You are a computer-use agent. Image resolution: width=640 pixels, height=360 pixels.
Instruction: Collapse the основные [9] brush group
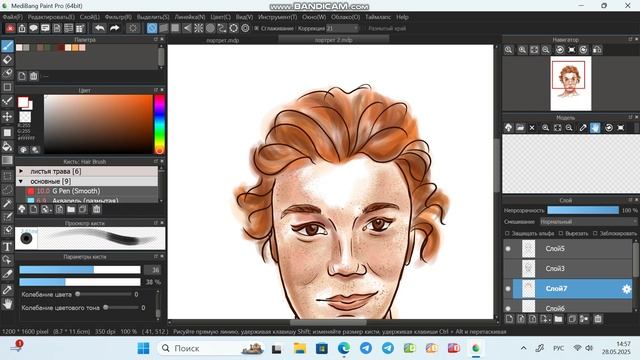pyautogui.click(x=21, y=181)
